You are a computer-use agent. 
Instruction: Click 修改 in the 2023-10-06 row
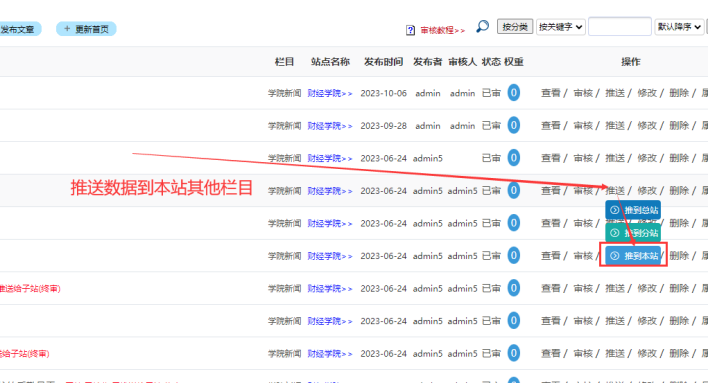[x=647, y=93]
